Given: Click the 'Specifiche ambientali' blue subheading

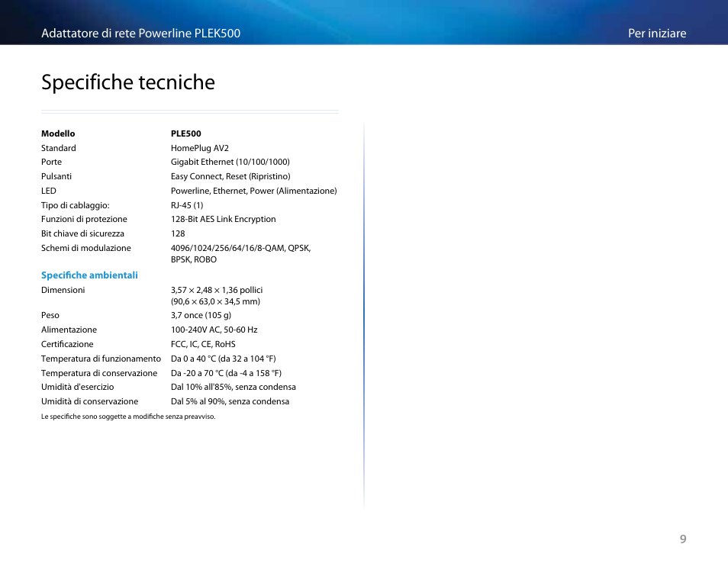Looking at the screenshot, I should [89, 275].
